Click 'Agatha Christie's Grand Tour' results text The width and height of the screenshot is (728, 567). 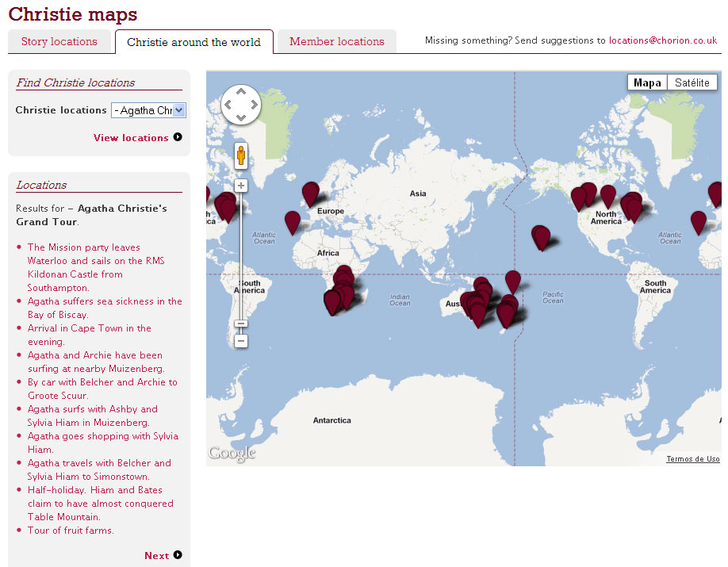click(x=91, y=215)
